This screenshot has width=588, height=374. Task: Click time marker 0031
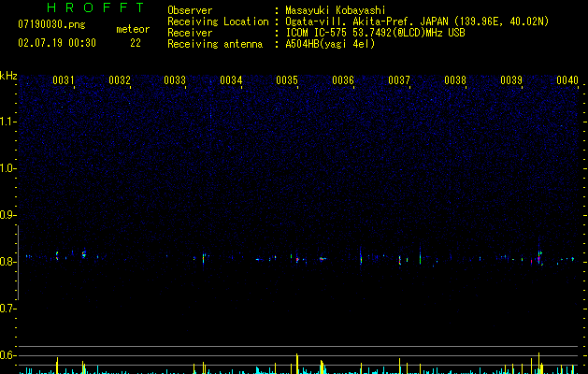click(64, 79)
